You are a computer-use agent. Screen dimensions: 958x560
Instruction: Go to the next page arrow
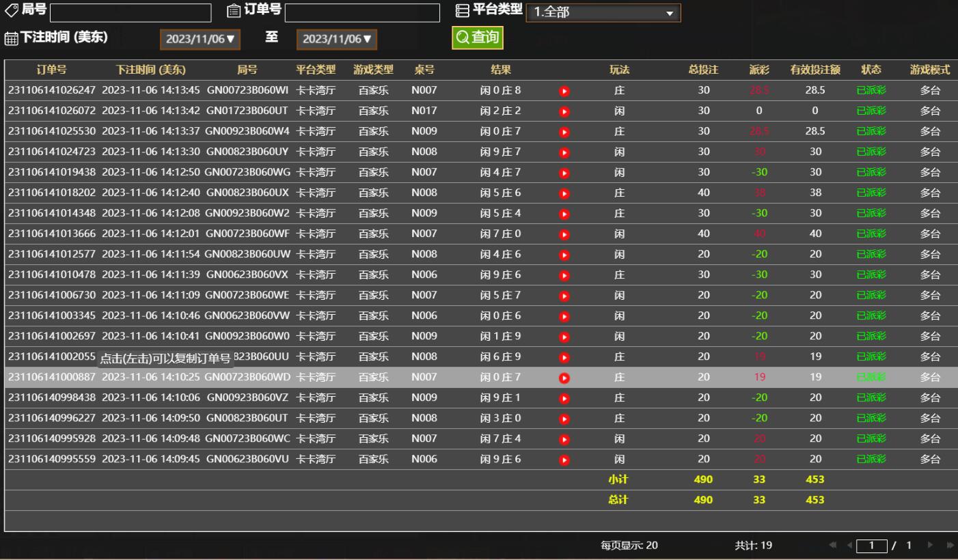(x=929, y=546)
